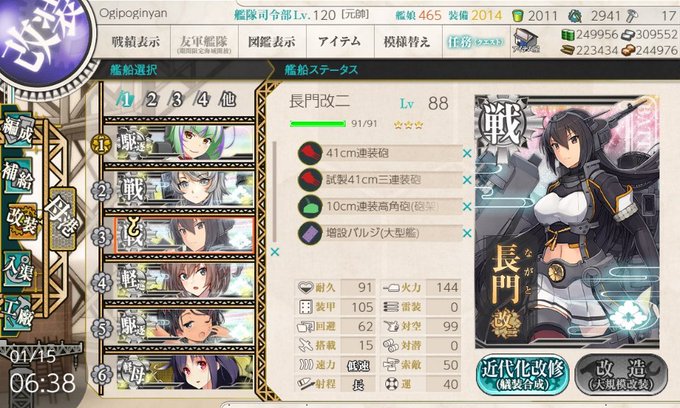The width and height of the screenshot is (680, 408).
Task: Switch to fleet tab 2
Action: [151, 100]
